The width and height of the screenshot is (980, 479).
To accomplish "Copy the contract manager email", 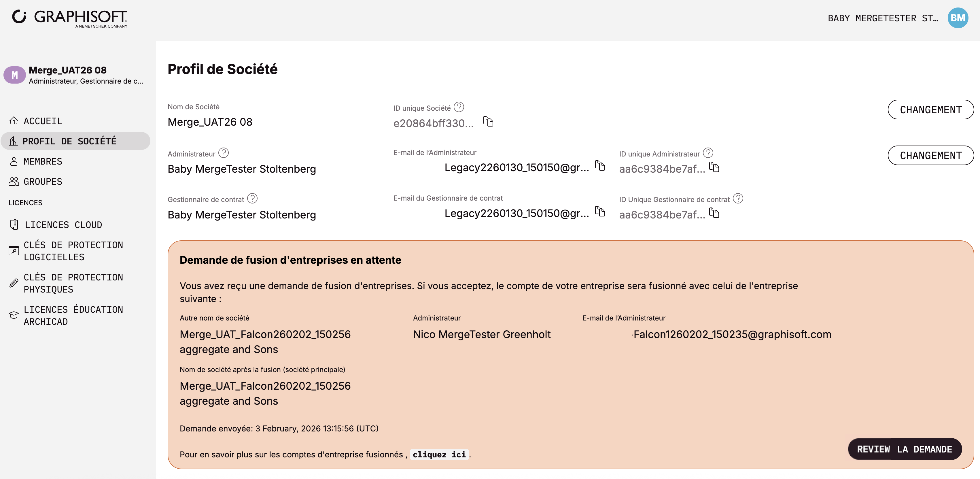I will coord(600,211).
